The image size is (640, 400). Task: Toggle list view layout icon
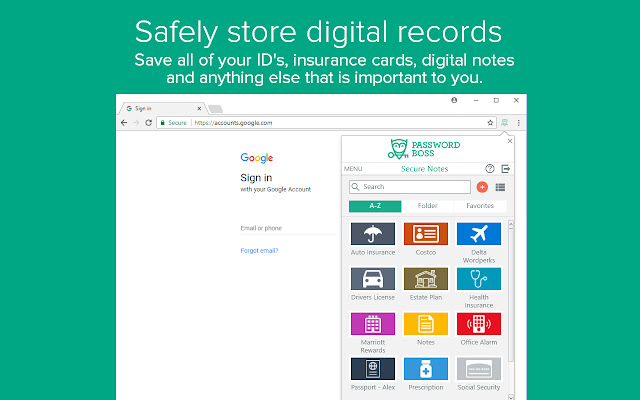pos(500,187)
